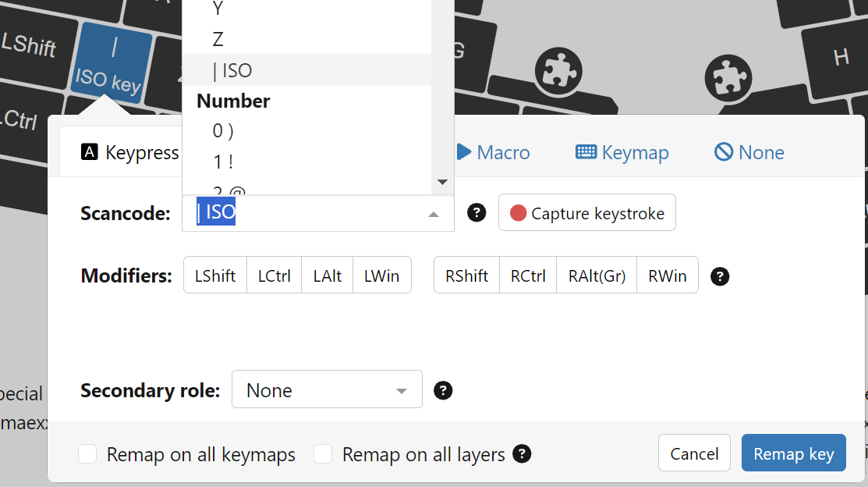Click help icon next to Scancode dropdown

pyautogui.click(x=477, y=213)
